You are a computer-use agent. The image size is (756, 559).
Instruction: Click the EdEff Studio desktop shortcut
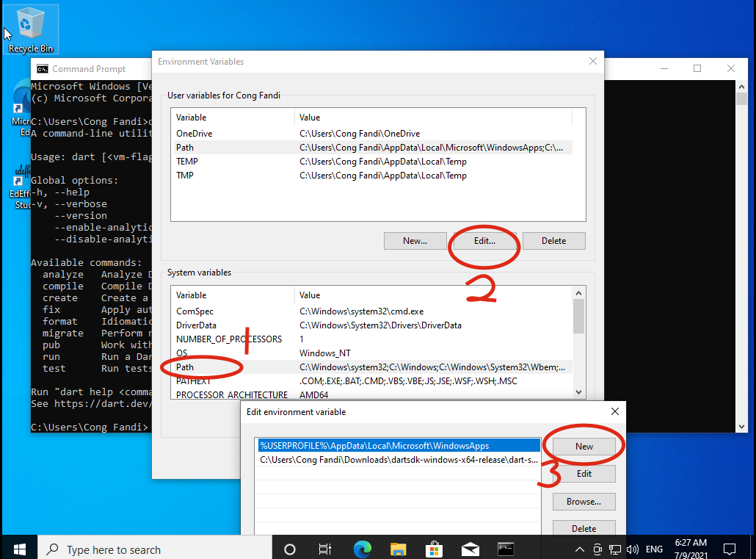click(21, 188)
